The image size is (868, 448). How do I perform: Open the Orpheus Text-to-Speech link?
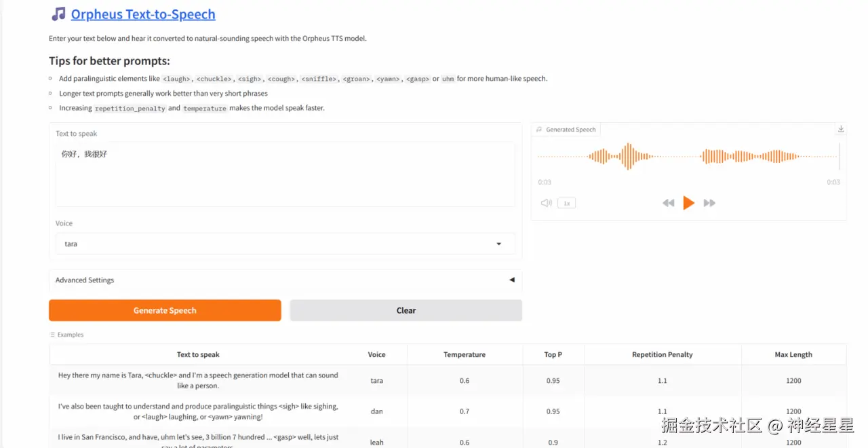click(x=143, y=14)
